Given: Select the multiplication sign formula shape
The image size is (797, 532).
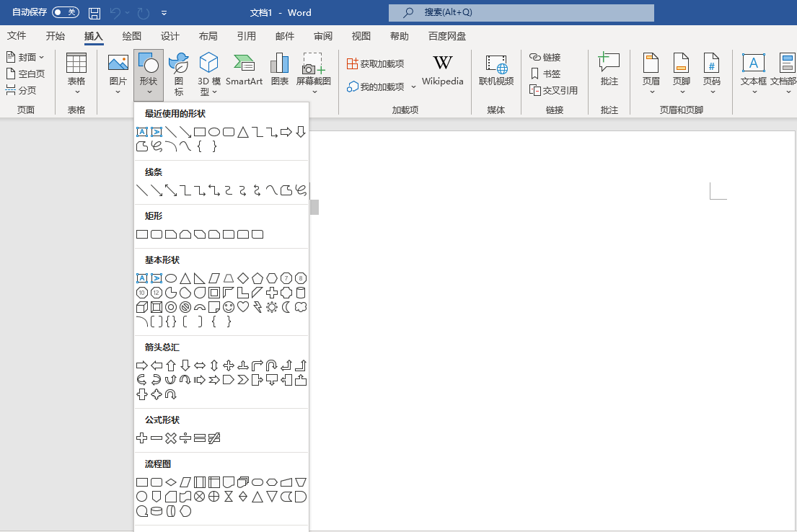Looking at the screenshot, I should (x=171, y=438).
